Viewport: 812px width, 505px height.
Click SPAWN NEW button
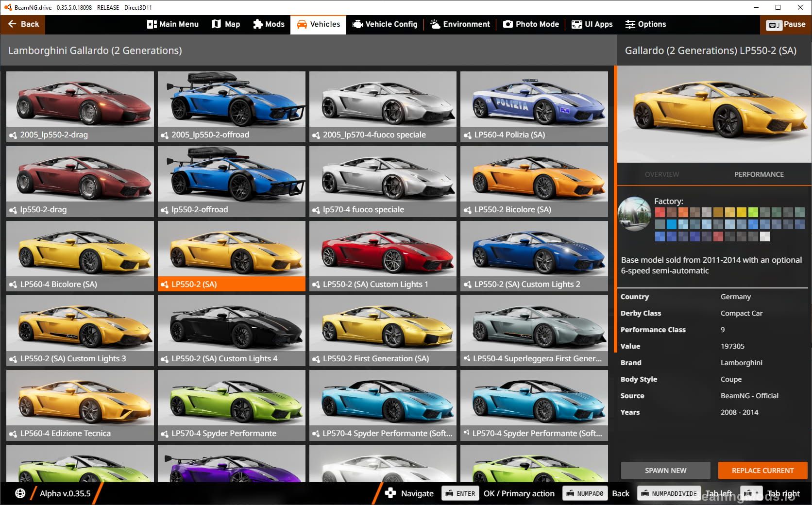tap(665, 471)
